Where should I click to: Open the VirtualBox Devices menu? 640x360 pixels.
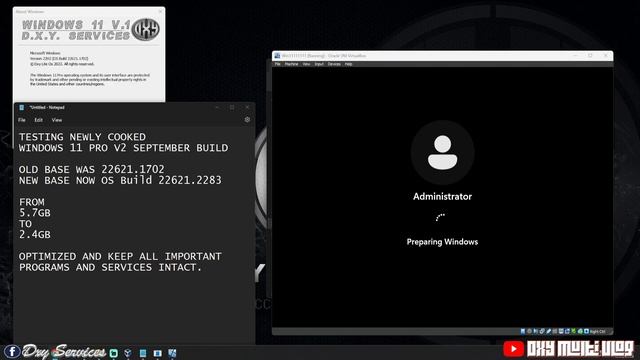334,64
